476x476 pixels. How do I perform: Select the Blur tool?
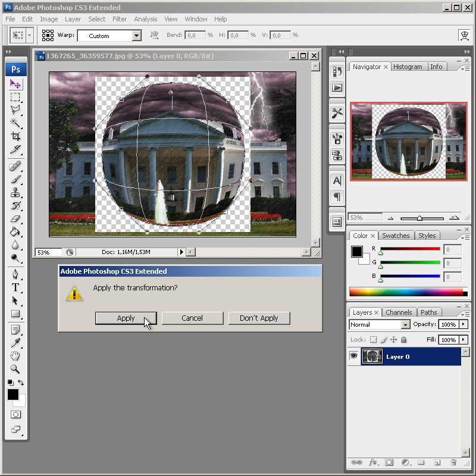15,245
